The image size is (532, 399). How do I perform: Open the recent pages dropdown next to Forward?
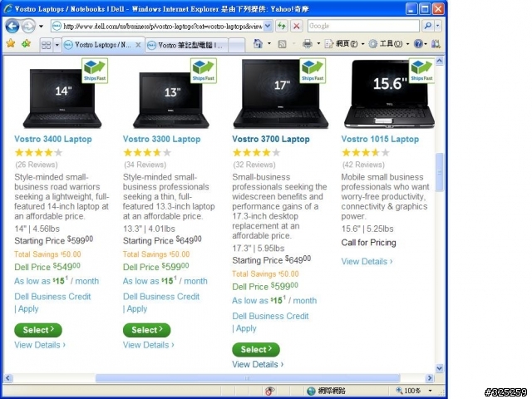pyautogui.click(x=41, y=26)
